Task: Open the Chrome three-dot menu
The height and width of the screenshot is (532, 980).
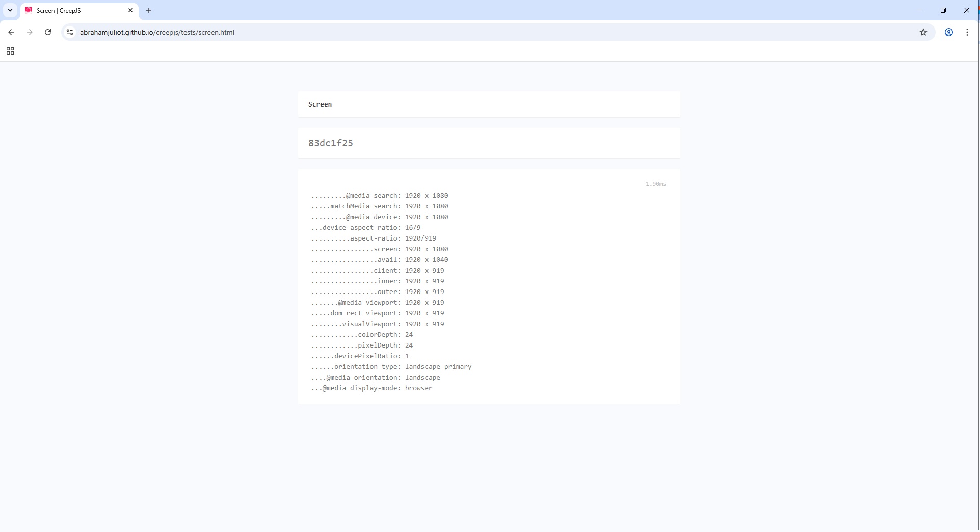Action: point(967,32)
